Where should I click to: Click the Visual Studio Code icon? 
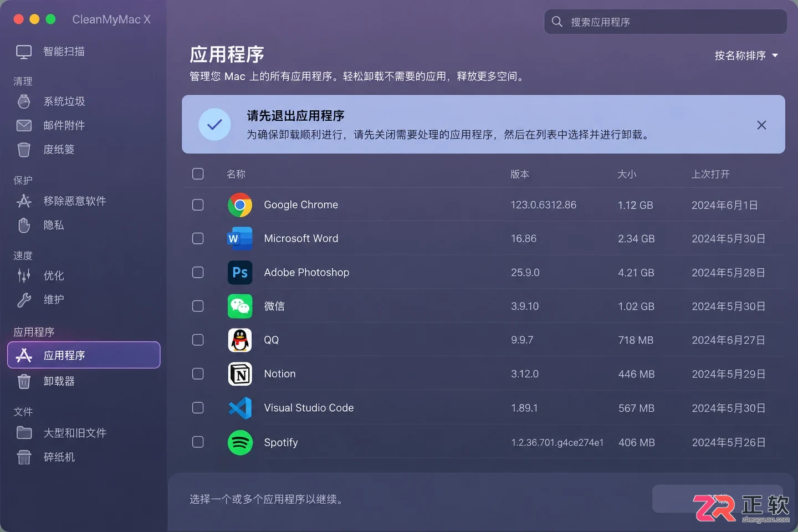click(x=240, y=408)
